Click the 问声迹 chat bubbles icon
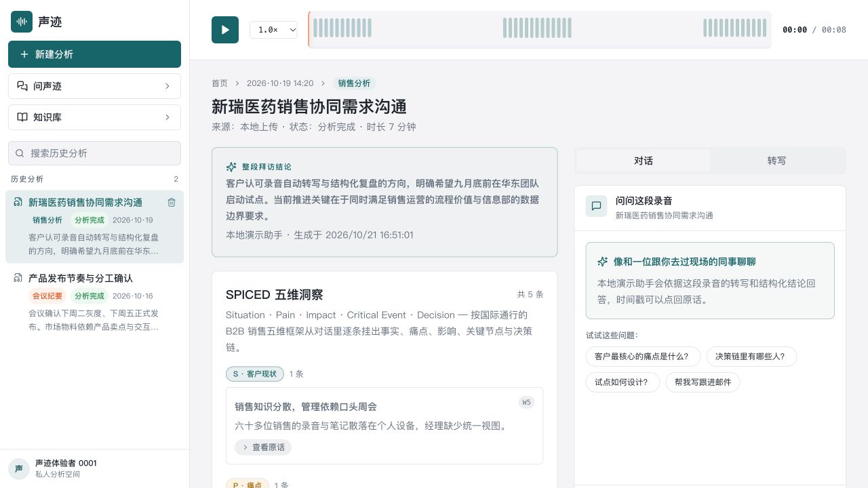The width and height of the screenshot is (868, 488). pyautogui.click(x=22, y=86)
